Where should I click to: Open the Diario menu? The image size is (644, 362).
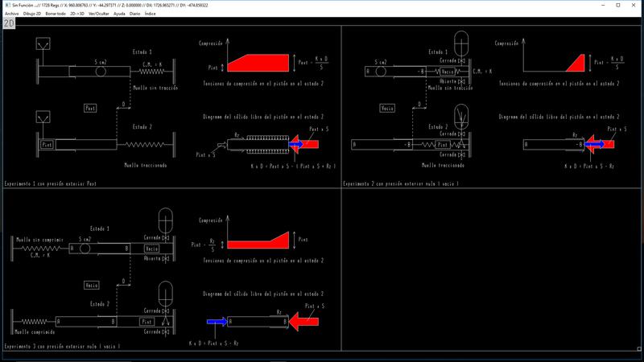[134, 14]
